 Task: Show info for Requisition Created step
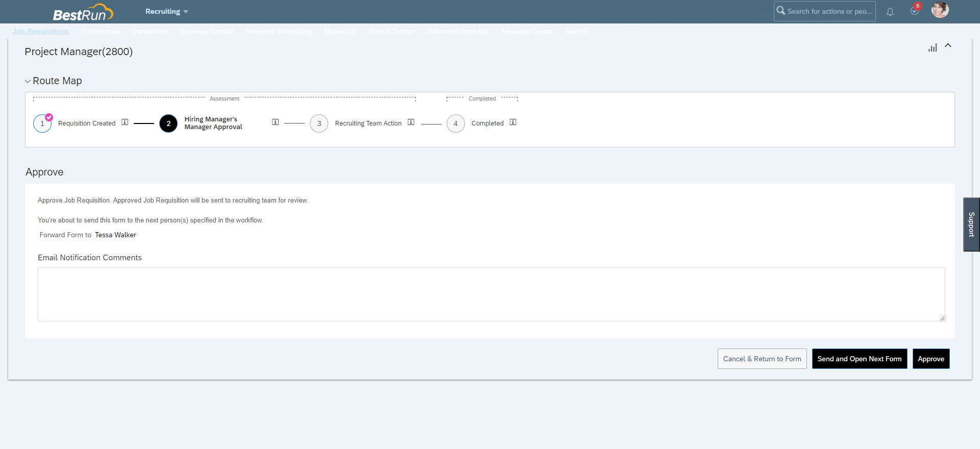125,122
